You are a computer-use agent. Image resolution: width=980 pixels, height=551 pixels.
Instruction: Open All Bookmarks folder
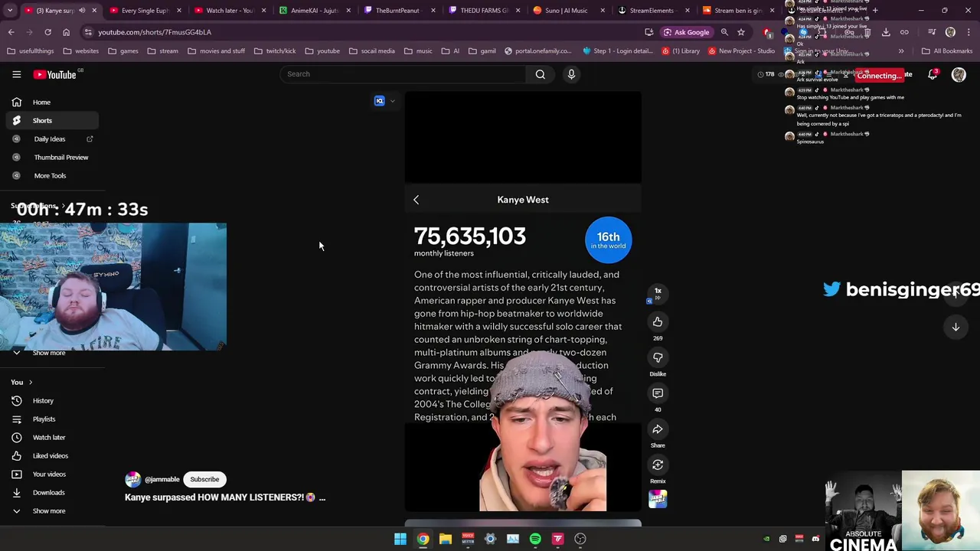point(947,51)
